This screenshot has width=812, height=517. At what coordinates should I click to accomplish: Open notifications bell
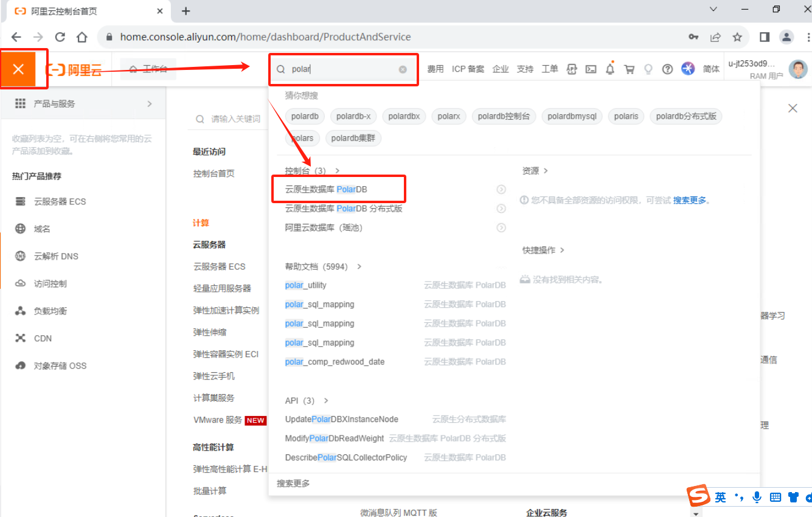pyautogui.click(x=610, y=69)
